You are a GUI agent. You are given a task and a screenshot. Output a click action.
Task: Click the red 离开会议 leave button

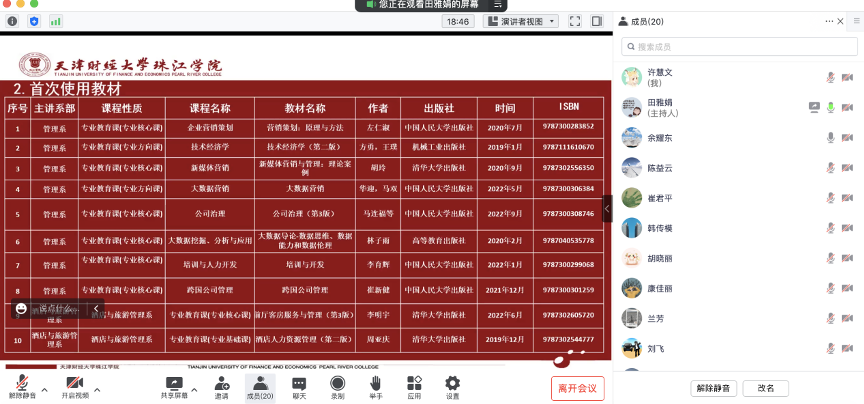pyautogui.click(x=577, y=388)
